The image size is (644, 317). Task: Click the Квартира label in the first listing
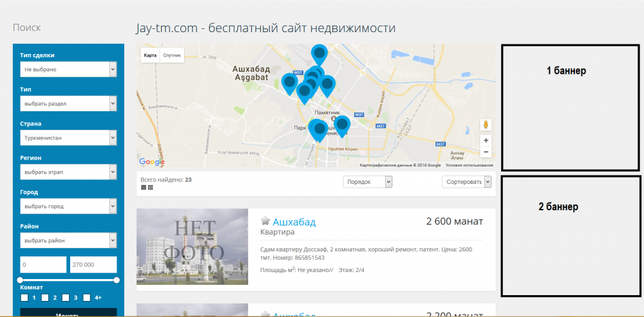(x=277, y=232)
